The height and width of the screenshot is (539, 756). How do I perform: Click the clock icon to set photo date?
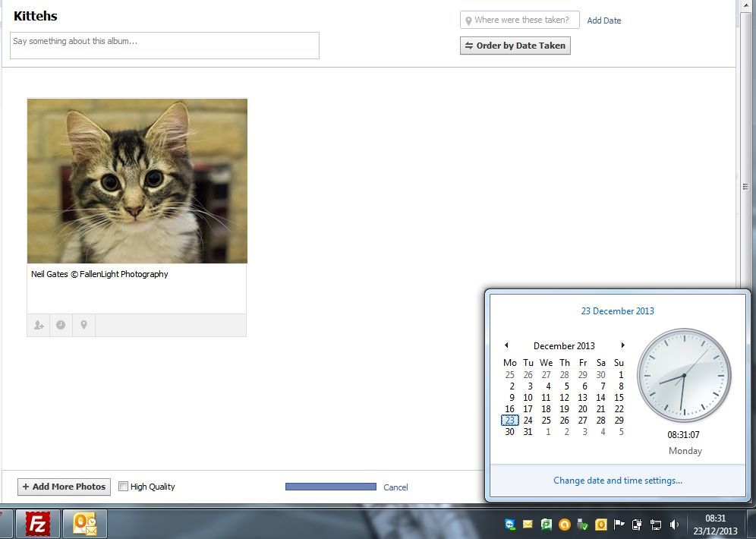61,325
